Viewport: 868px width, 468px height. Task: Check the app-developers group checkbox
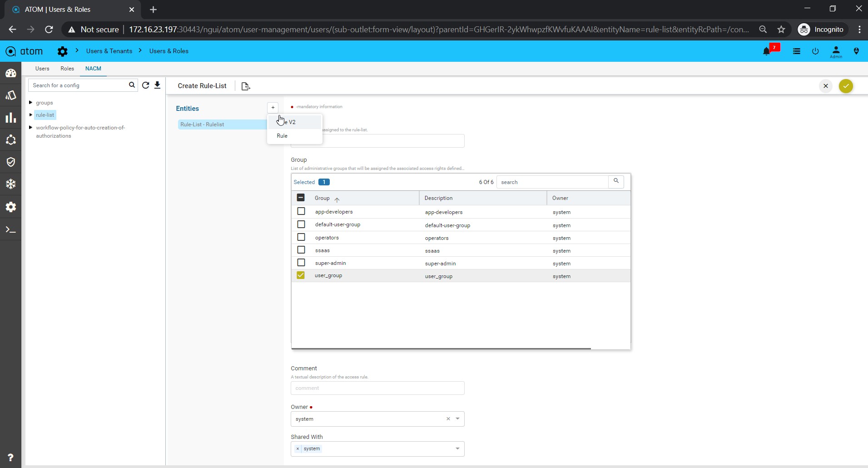point(301,211)
